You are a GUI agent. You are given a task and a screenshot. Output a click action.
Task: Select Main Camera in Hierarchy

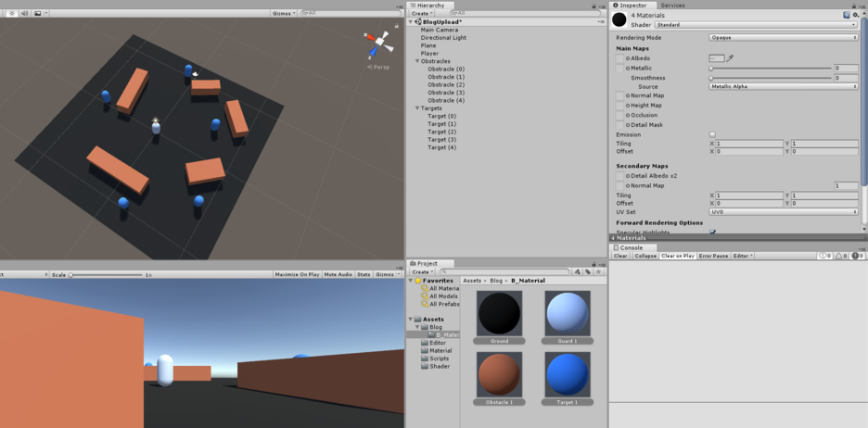tap(439, 30)
